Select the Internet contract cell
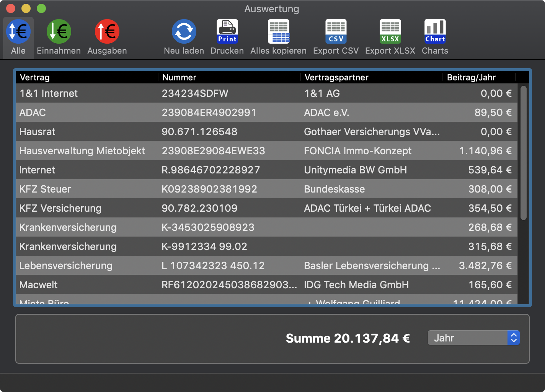 (x=37, y=170)
